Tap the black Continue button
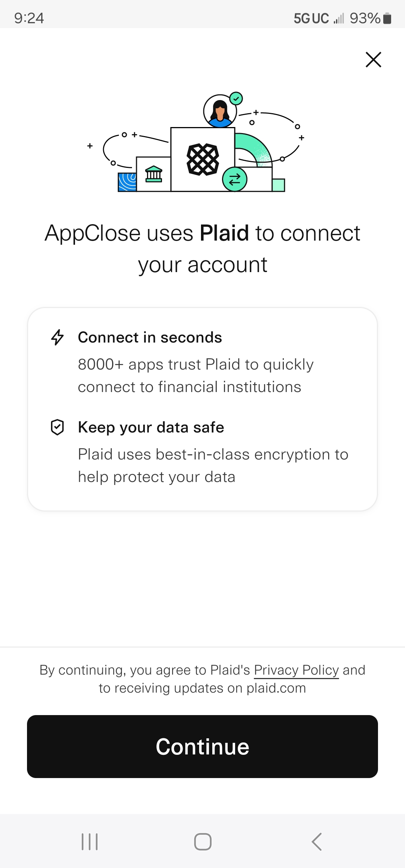The height and width of the screenshot is (868, 405). coord(202,747)
